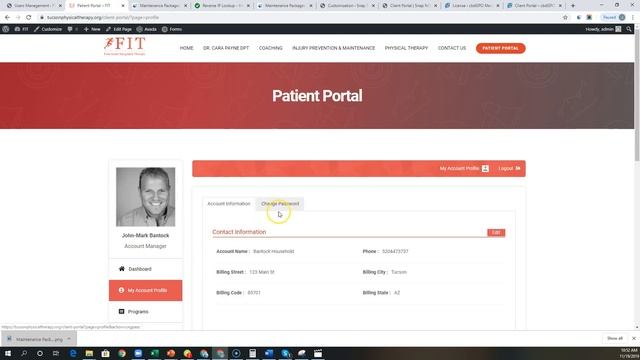Open File Explorer from taskbar
The height and width of the screenshot is (360, 640).
89,353
